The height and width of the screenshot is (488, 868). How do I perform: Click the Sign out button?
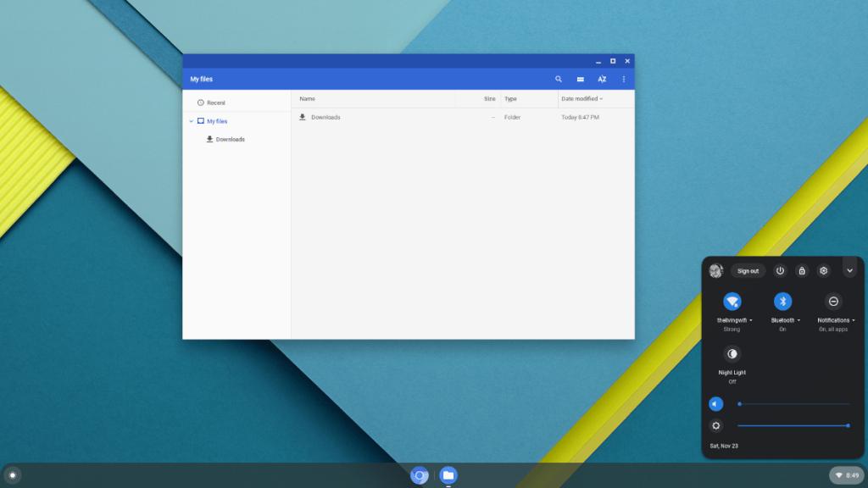point(748,270)
